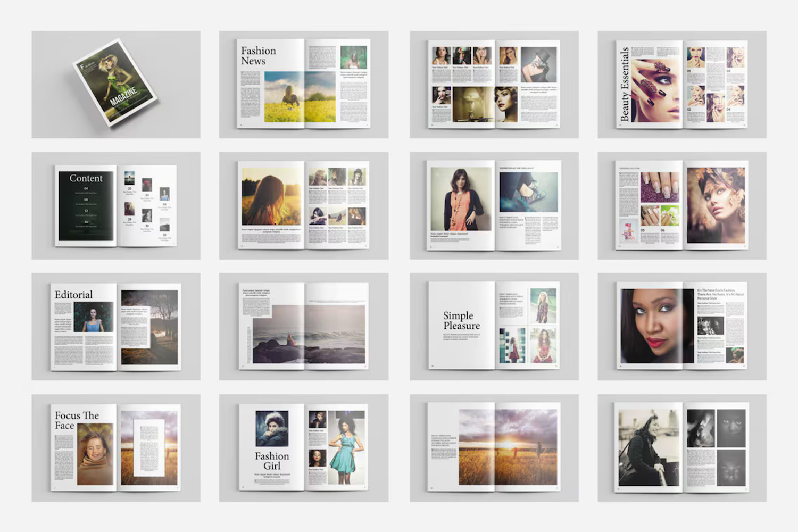Click the Focus The Face spread
This screenshot has width=798, height=532.
[x=116, y=448]
